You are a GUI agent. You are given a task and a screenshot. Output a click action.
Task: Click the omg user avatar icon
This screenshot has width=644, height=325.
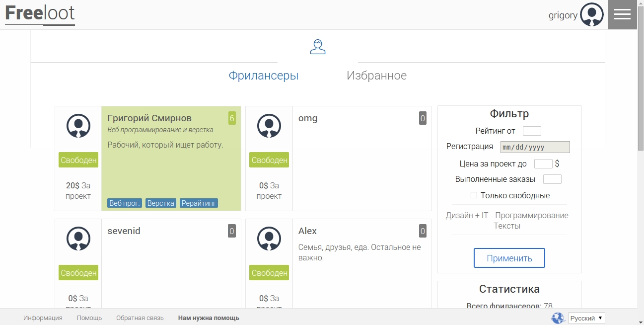click(x=269, y=126)
